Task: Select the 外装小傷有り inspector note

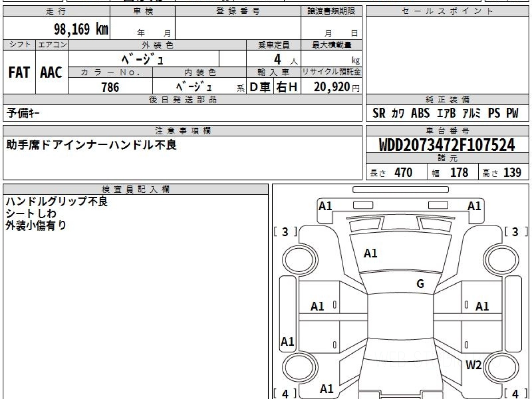Action: 36,226
